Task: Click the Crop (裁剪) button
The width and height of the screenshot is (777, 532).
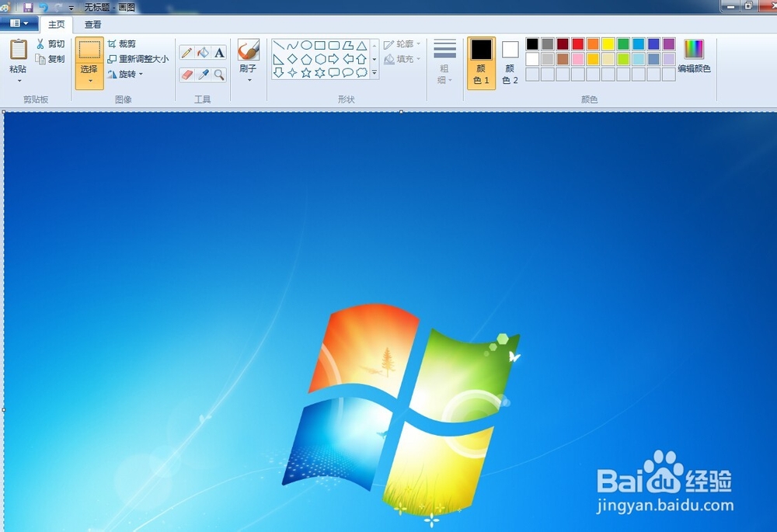Action: point(121,44)
